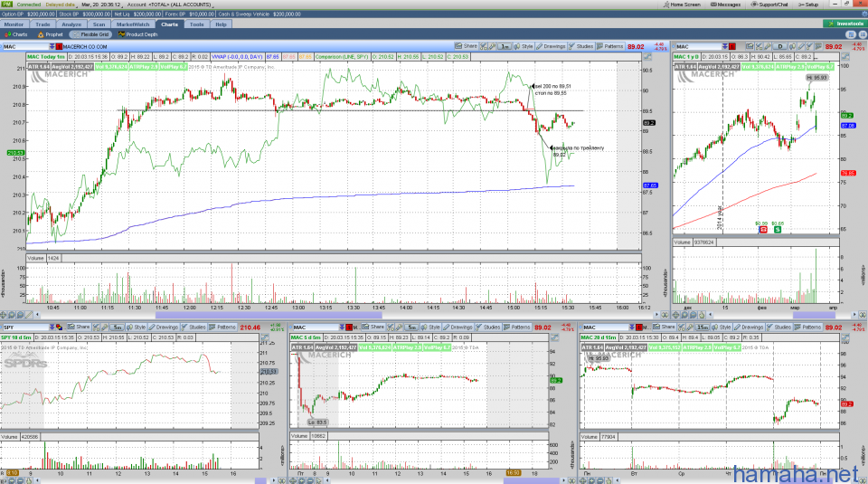
Task: Select the Tools tab
Action: click(196, 24)
